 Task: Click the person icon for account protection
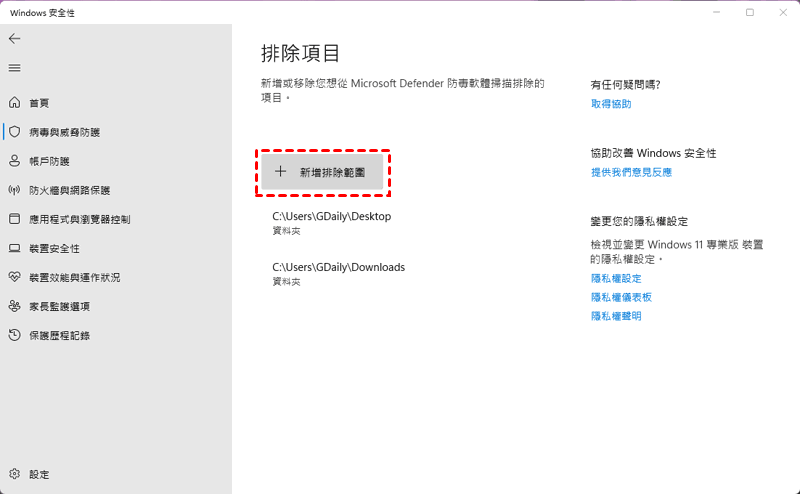14,161
